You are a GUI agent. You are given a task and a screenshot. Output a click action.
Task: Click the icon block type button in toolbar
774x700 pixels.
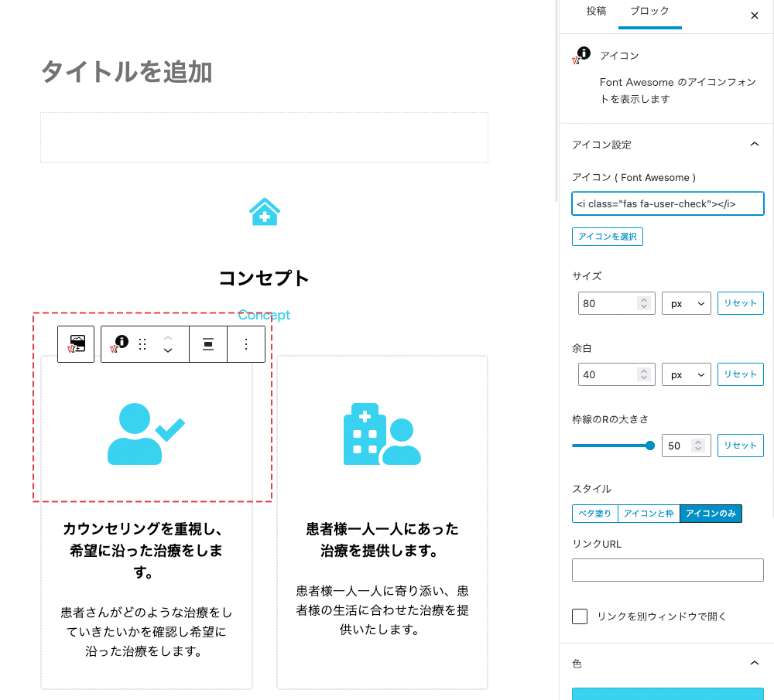click(x=120, y=344)
